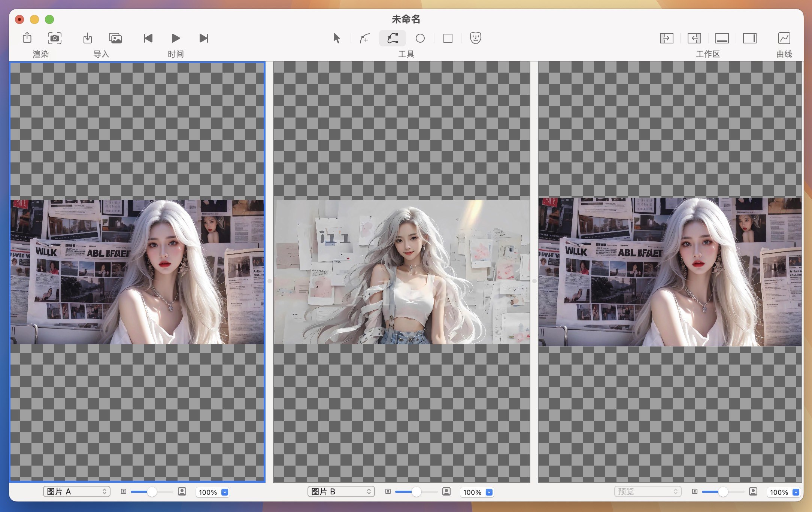Click the import download icon

pyautogui.click(x=87, y=38)
